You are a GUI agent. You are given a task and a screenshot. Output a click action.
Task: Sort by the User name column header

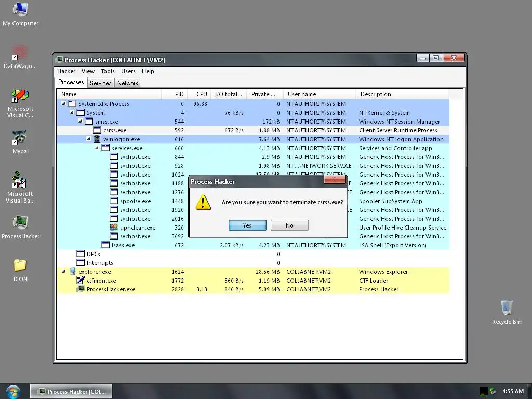pos(320,94)
